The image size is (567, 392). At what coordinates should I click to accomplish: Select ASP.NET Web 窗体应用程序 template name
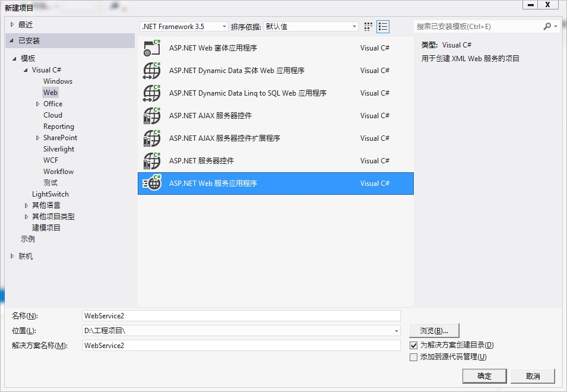tap(213, 48)
